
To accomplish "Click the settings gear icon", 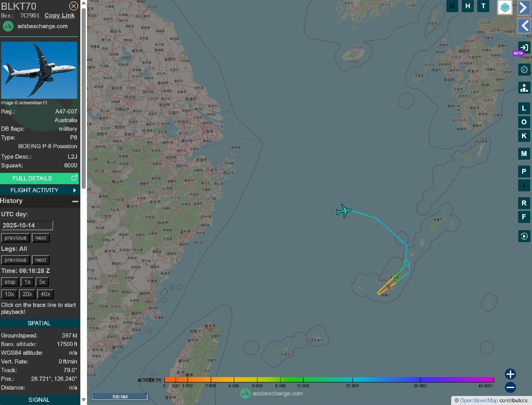I will (x=524, y=70).
